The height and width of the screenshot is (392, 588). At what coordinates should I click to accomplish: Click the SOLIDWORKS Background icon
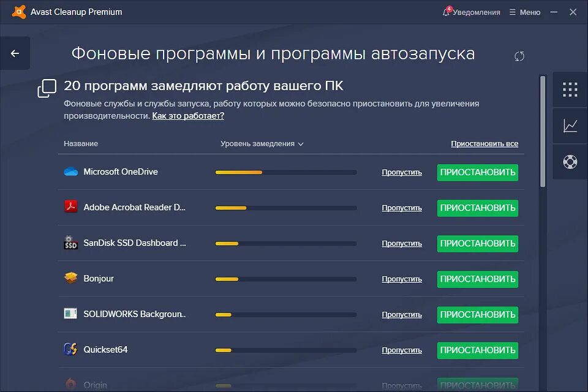coord(70,313)
